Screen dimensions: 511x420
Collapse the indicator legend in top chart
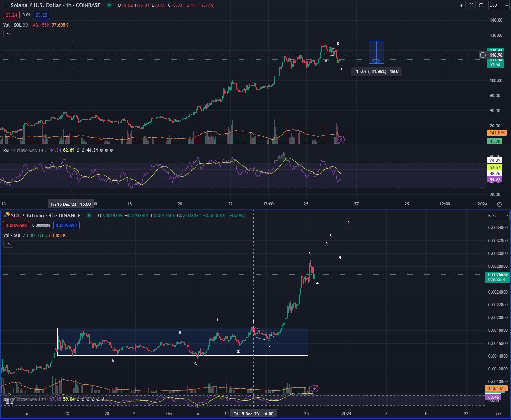click(x=8, y=34)
